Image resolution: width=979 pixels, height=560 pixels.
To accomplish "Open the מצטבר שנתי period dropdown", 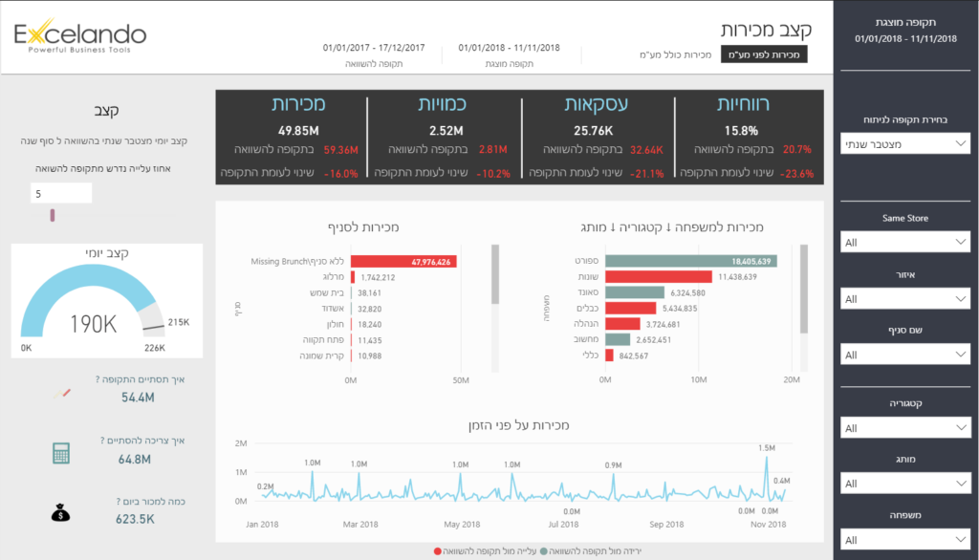I will pos(905,143).
